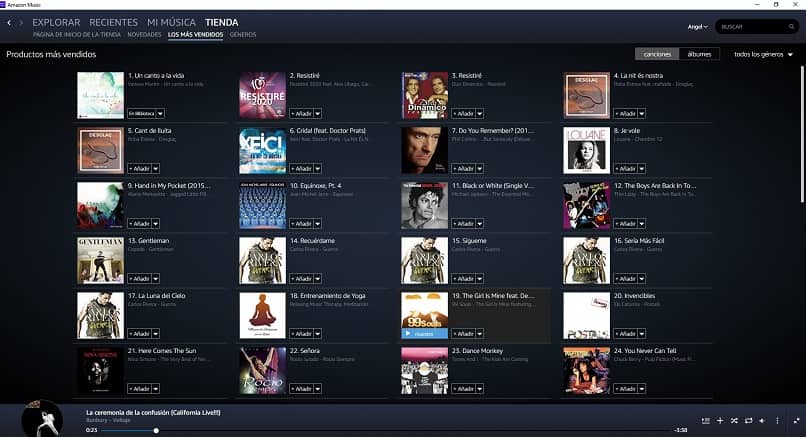806x437 pixels.
Task: Open the MI MÚSICA tab
Action: point(171,23)
